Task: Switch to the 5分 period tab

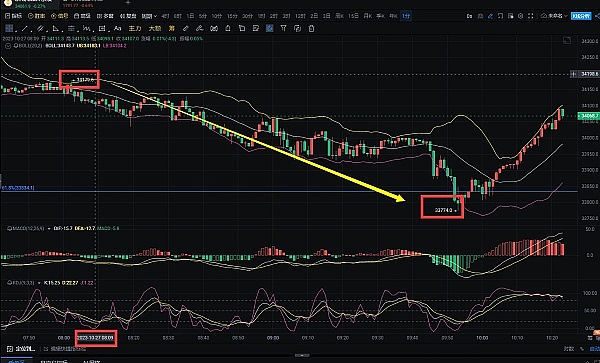Action: (203, 16)
